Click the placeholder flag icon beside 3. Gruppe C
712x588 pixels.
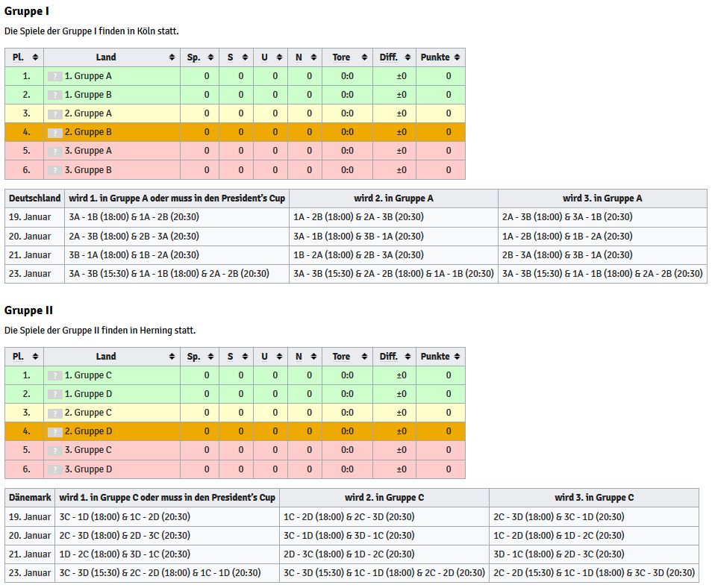pyautogui.click(x=55, y=451)
